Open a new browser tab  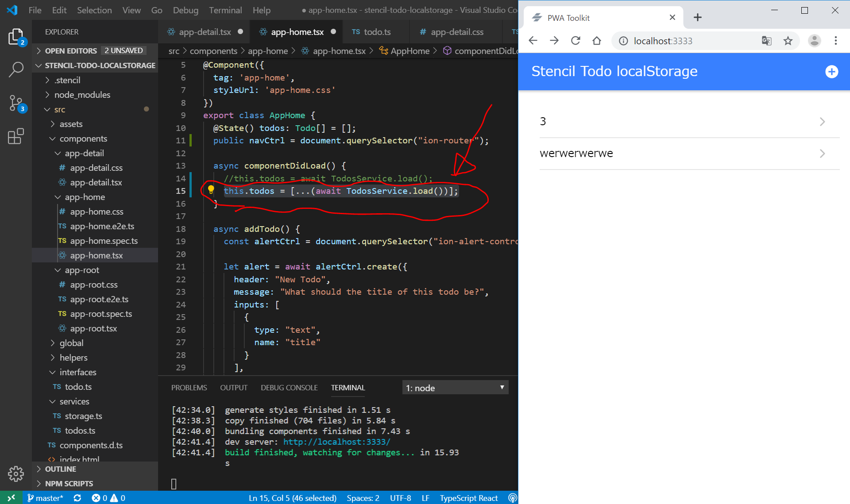pyautogui.click(x=698, y=17)
